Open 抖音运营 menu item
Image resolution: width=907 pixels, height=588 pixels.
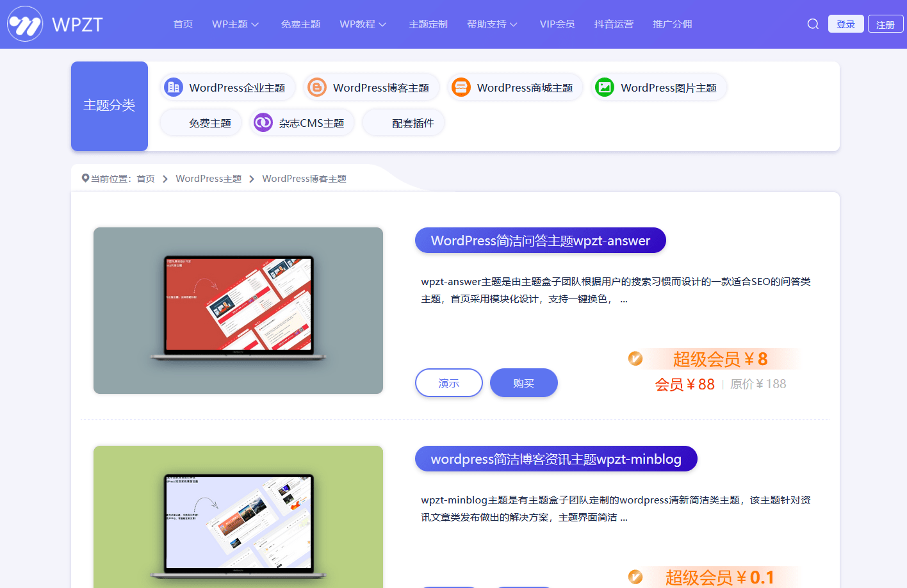pyautogui.click(x=614, y=24)
